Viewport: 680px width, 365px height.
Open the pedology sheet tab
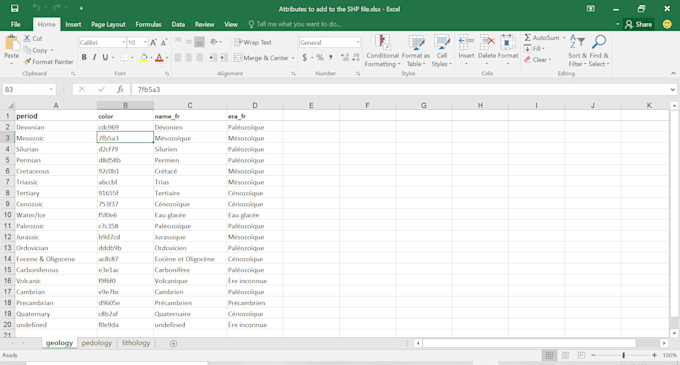(x=97, y=343)
